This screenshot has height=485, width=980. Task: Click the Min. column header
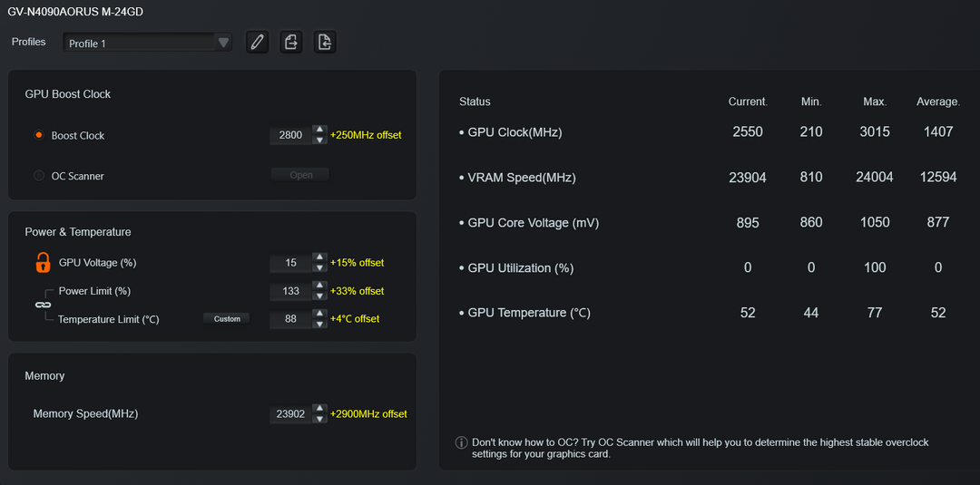point(811,102)
